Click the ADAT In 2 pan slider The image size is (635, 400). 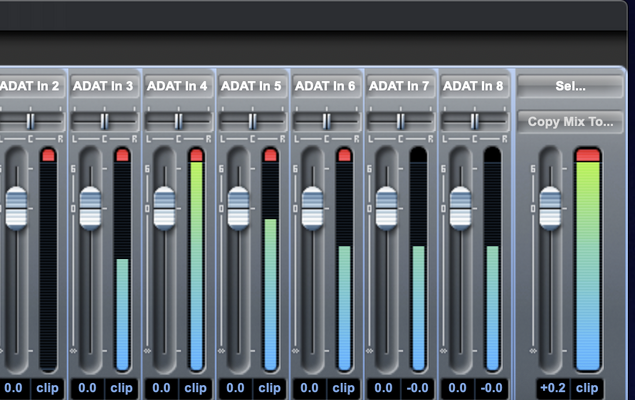(32, 121)
